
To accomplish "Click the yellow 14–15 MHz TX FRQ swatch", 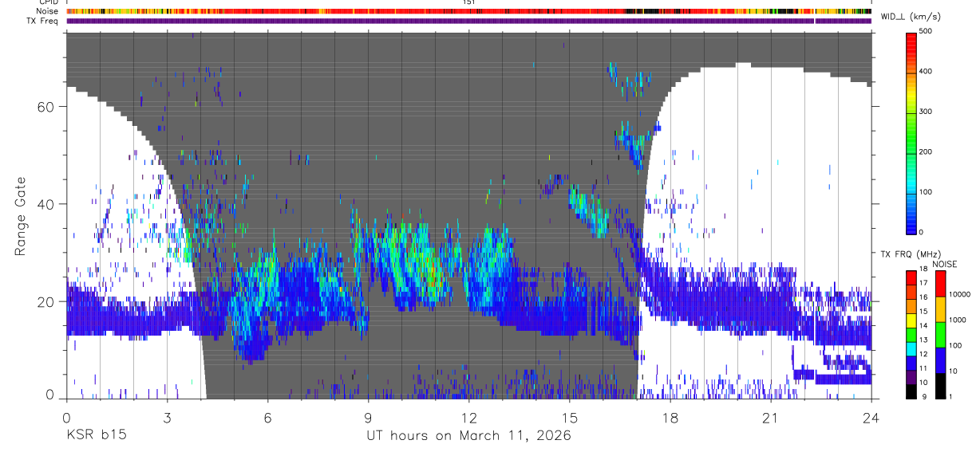I will pyautogui.click(x=911, y=320).
